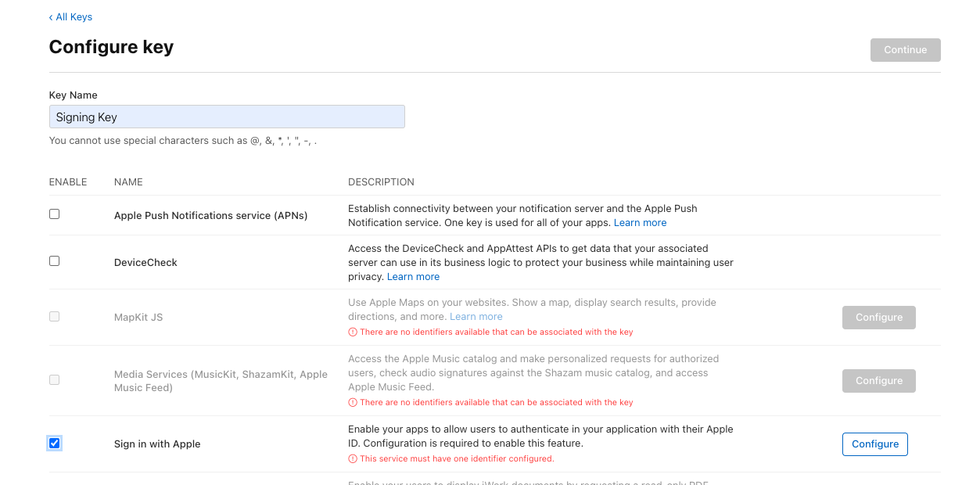Click Configure button for Media Services
The height and width of the screenshot is (485, 980).
click(x=878, y=381)
